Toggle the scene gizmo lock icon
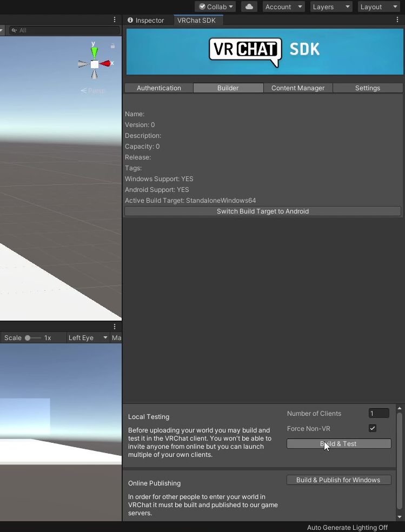This screenshot has height=532, width=405. [x=112, y=45]
